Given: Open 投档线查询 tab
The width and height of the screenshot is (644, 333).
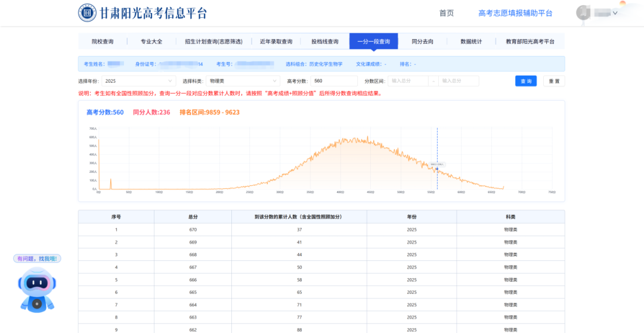Looking at the screenshot, I should tap(325, 42).
